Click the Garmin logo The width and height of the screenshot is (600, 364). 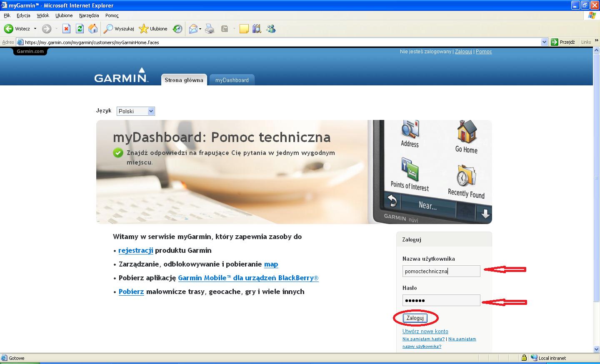(121, 75)
